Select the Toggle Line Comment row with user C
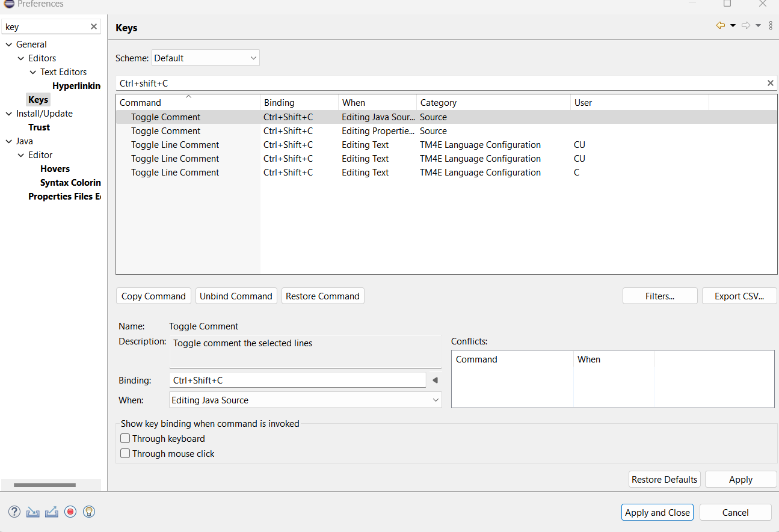This screenshot has height=532, width=779. 175,173
